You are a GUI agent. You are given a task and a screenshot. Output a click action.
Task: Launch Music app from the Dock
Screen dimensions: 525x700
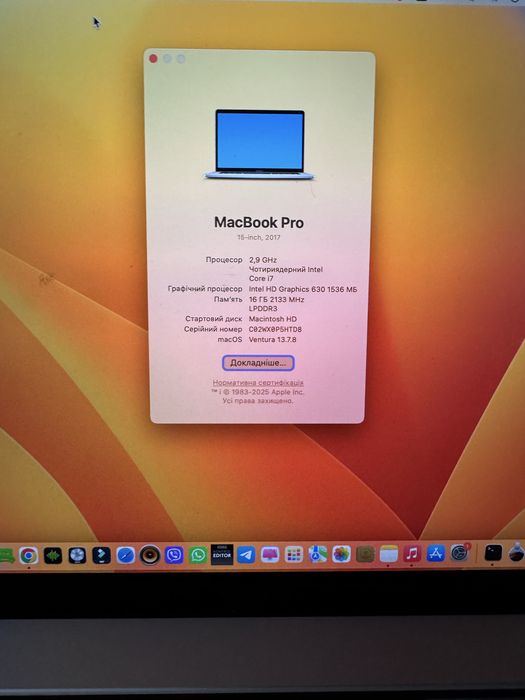point(412,554)
